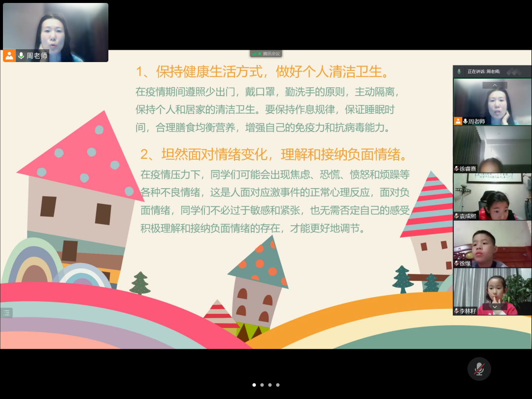Click the 徐睿熹 name label
532x399 pixels.
pyautogui.click(x=468, y=168)
